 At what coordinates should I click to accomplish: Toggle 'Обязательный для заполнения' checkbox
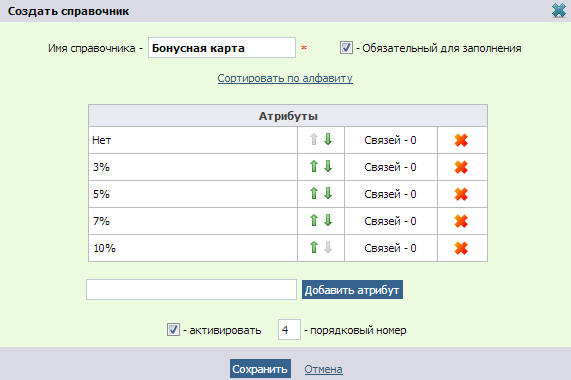(346, 48)
